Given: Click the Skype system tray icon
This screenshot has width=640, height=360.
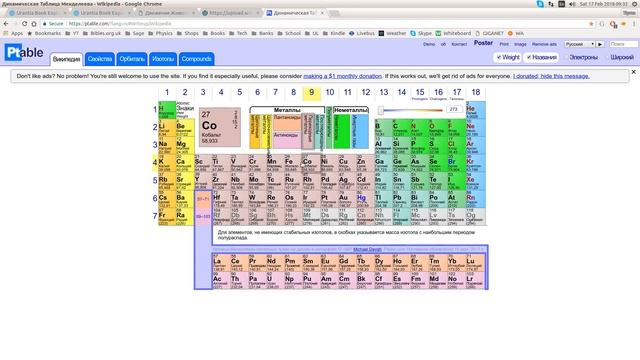Looking at the screenshot, I should click(540, 4).
